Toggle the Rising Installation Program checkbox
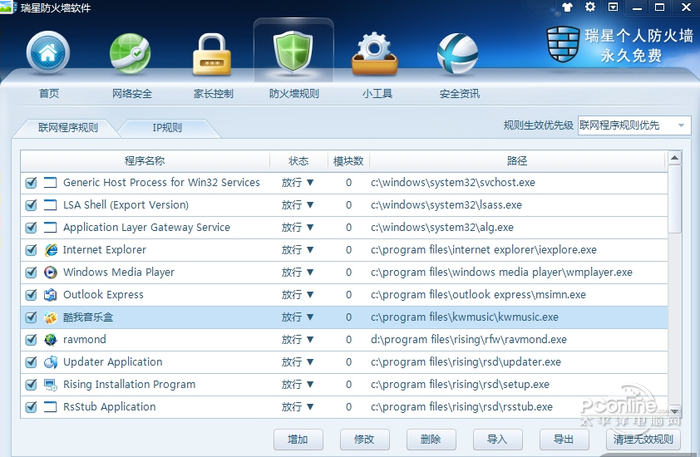Viewport: 700px width, 457px height. 31,384
